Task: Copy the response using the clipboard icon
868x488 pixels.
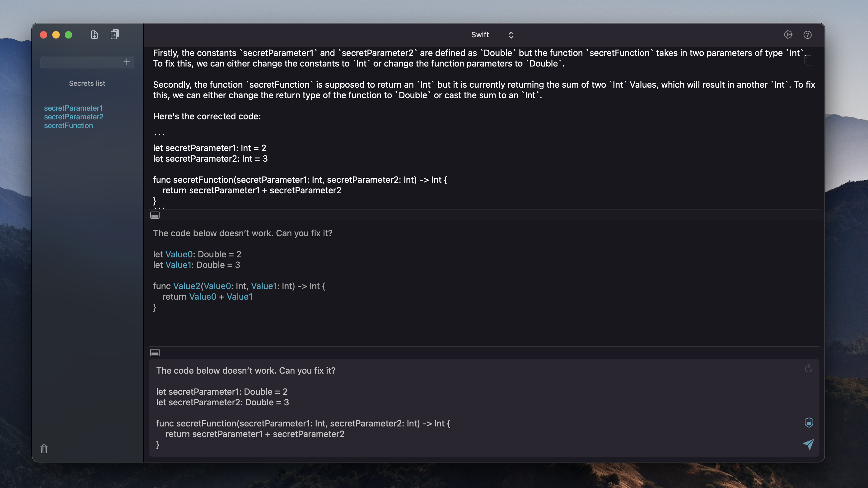Action: click(x=809, y=61)
